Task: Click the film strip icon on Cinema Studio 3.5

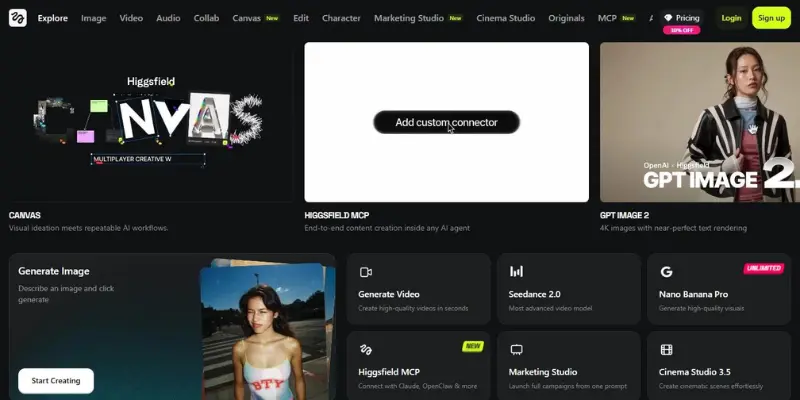Action: (666, 349)
